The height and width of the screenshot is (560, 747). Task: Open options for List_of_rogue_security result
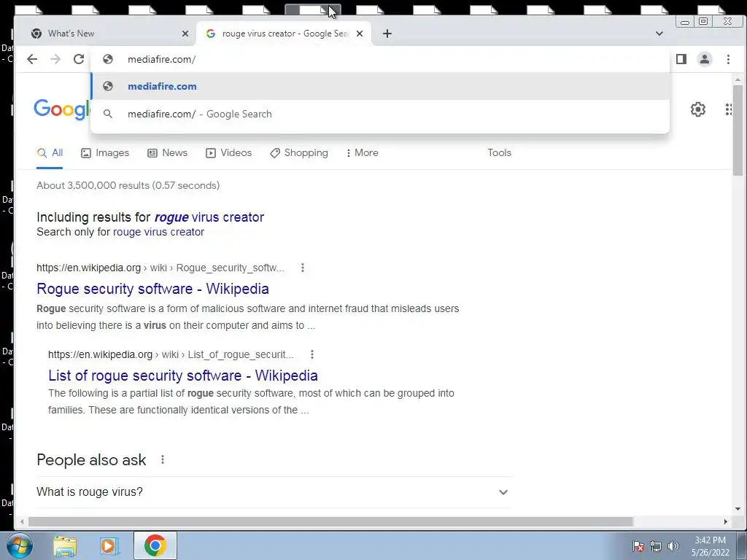coord(312,354)
